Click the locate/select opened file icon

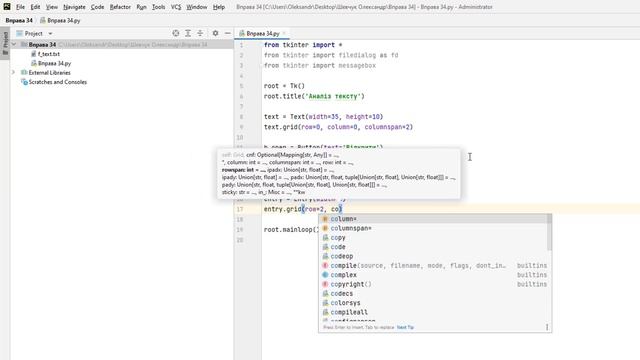pyautogui.click(x=176, y=33)
